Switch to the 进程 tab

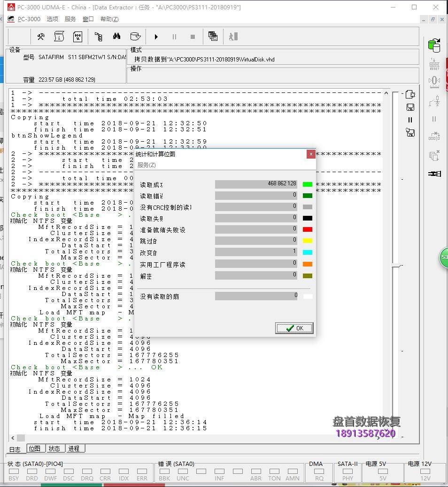pyautogui.click(x=74, y=449)
